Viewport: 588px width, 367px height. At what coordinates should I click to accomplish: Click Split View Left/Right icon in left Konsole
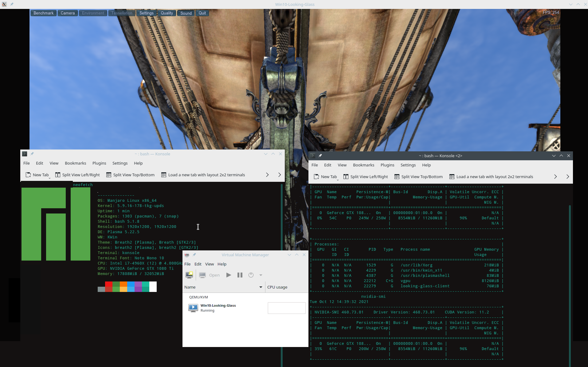[x=58, y=175]
